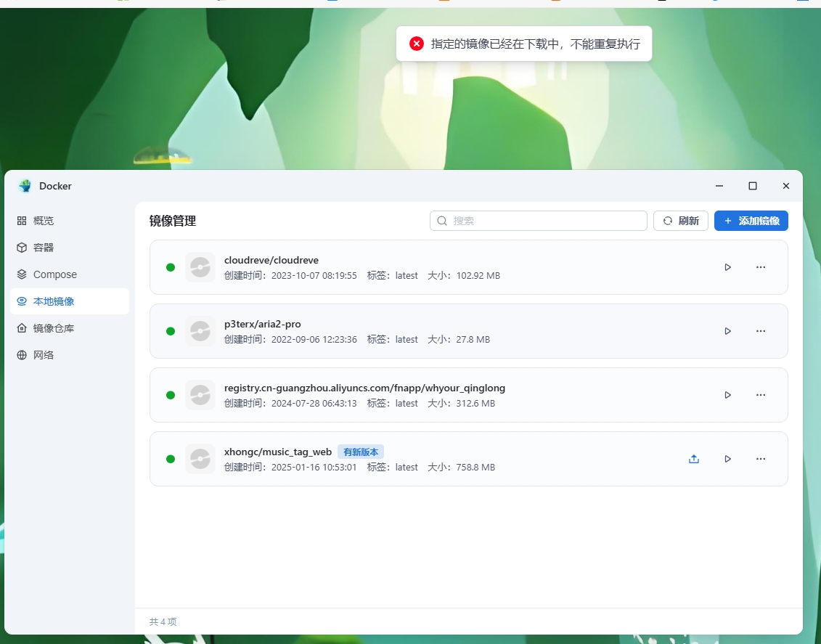Click the cloudreve/cloudreve image name
Image resolution: width=821 pixels, height=644 pixels.
pos(271,260)
